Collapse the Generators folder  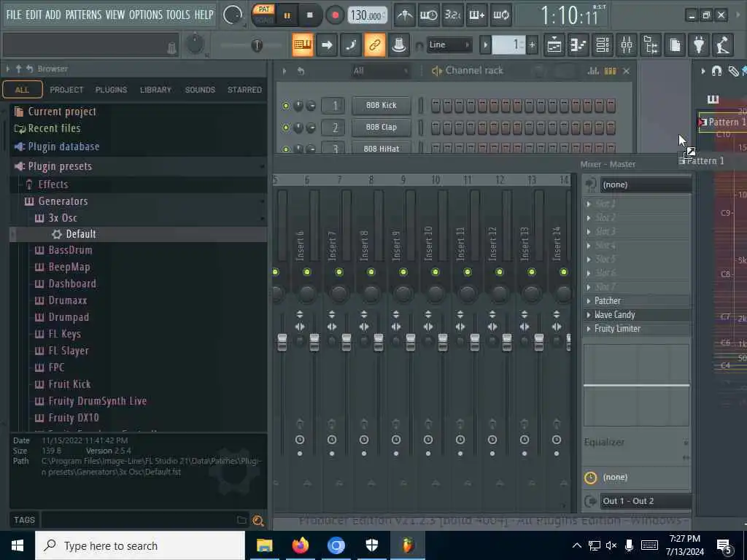pos(63,201)
